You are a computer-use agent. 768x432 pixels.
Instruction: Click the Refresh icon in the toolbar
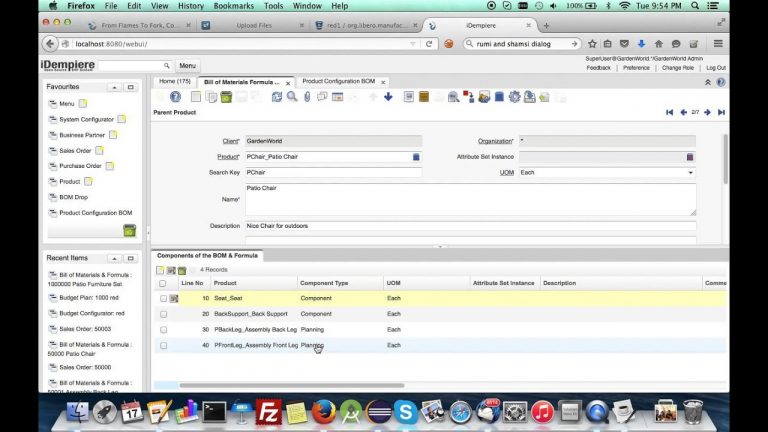click(x=277, y=97)
